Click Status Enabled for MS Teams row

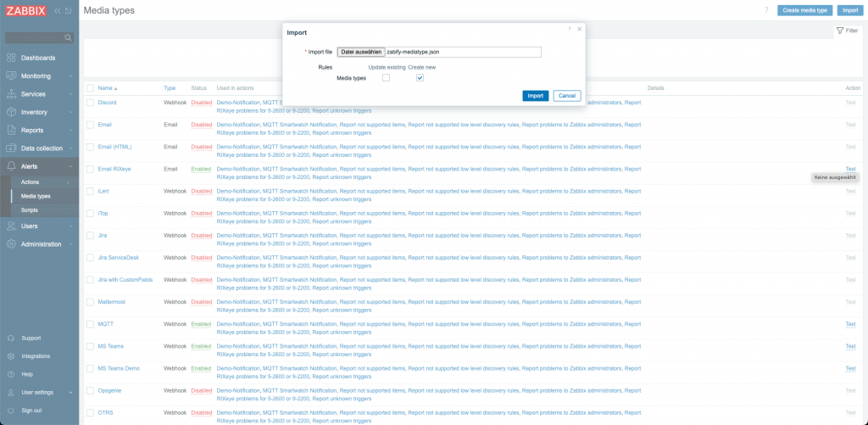click(x=201, y=346)
